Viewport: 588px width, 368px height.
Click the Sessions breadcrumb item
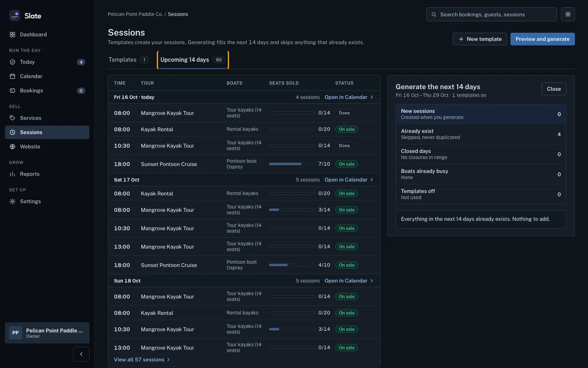coord(178,14)
